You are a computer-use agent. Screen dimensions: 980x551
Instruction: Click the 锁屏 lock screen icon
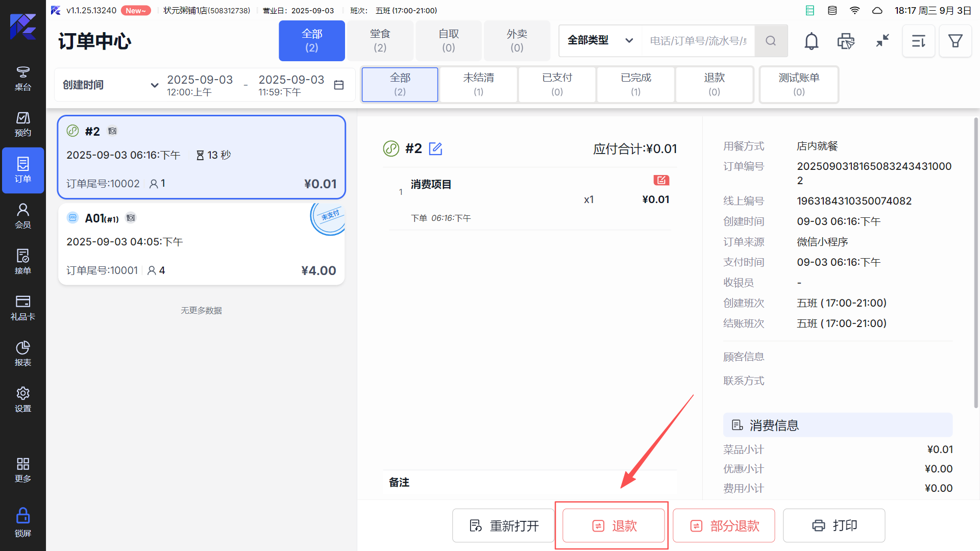point(23,522)
